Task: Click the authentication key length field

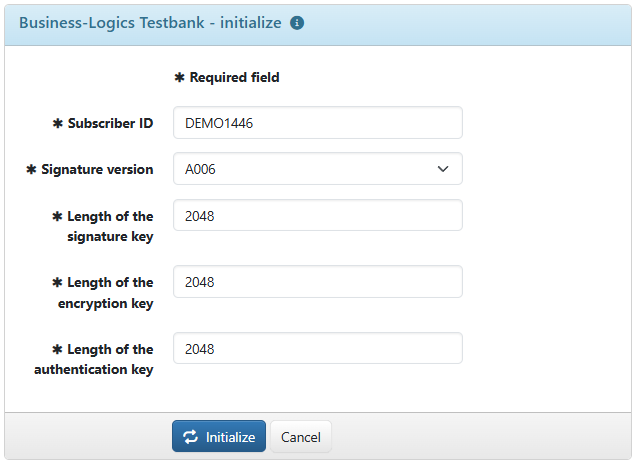Action: click(x=318, y=348)
